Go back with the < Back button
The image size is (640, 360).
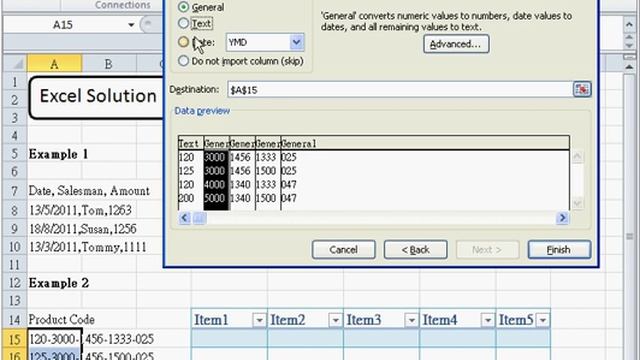pos(416,249)
